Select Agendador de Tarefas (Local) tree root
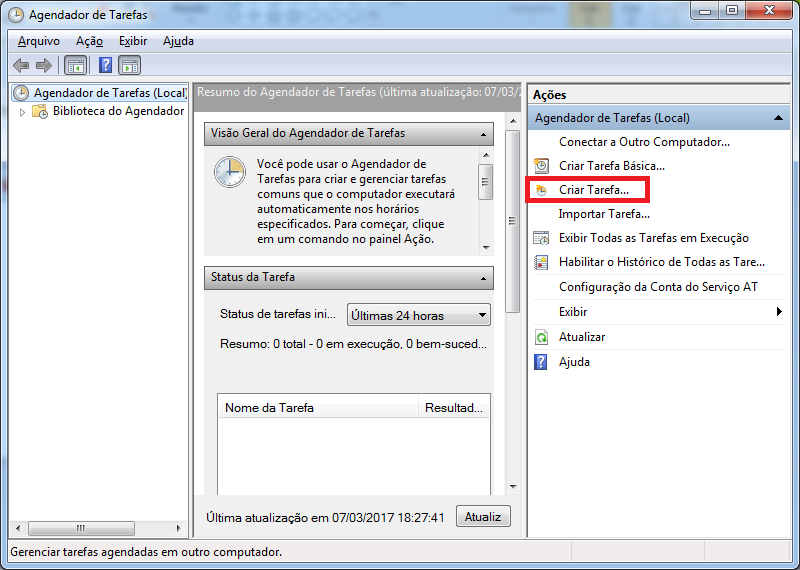The height and width of the screenshot is (570, 800). tap(109, 93)
